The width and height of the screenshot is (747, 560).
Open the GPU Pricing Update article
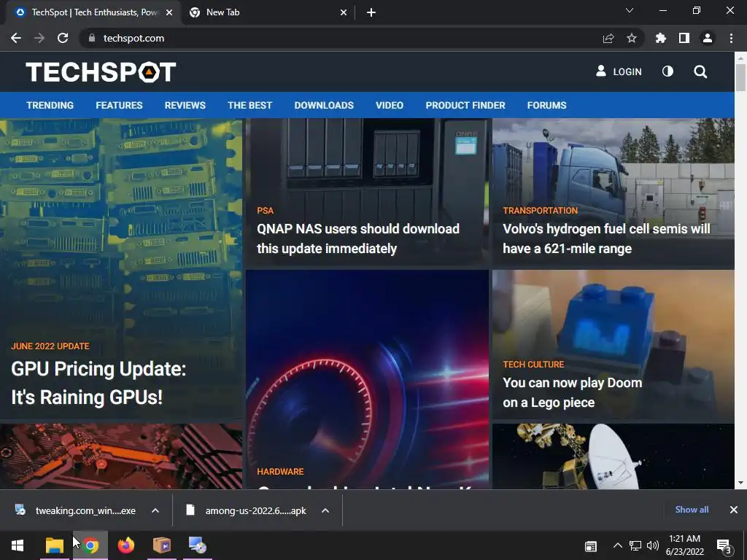tap(98, 383)
